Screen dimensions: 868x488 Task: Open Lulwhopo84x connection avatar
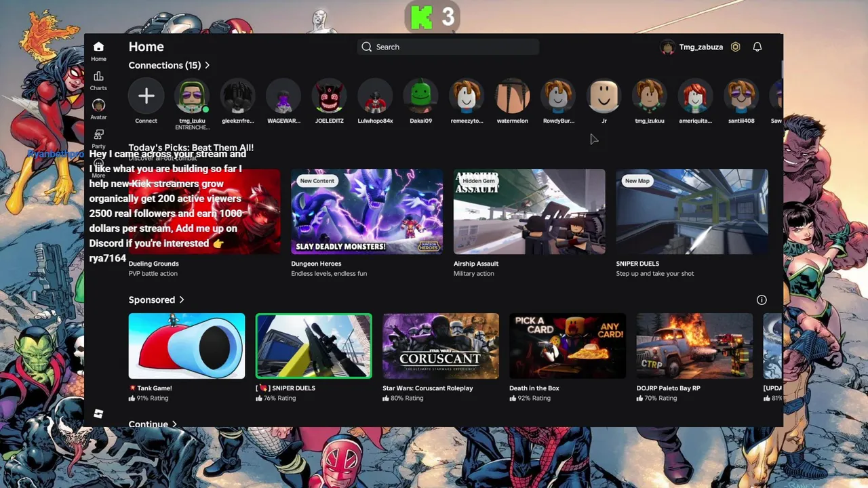(x=375, y=96)
